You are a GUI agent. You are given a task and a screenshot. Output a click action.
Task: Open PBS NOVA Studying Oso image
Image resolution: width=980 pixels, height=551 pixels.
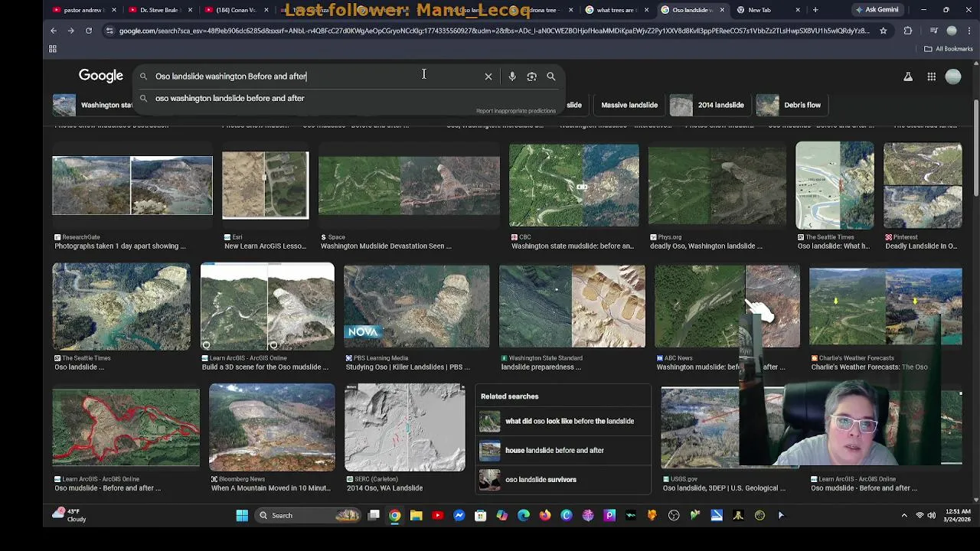click(416, 306)
